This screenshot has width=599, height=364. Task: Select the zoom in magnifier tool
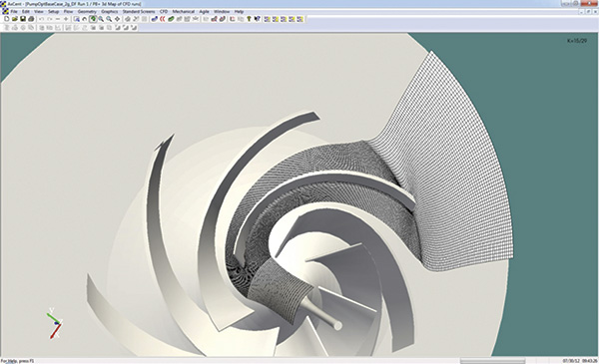pos(101,19)
